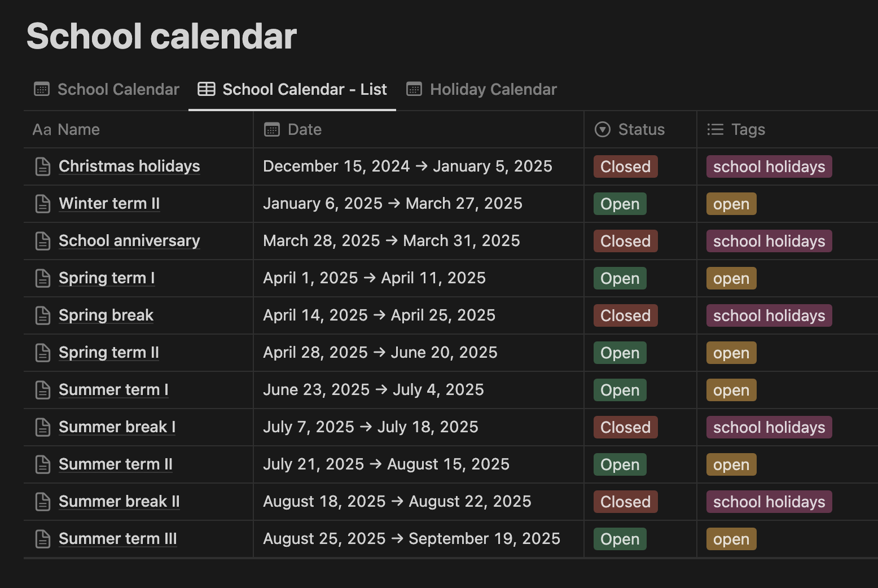The width and height of the screenshot is (878, 588).
Task: Click the calendar icon in Date column header
Action: [x=272, y=130]
